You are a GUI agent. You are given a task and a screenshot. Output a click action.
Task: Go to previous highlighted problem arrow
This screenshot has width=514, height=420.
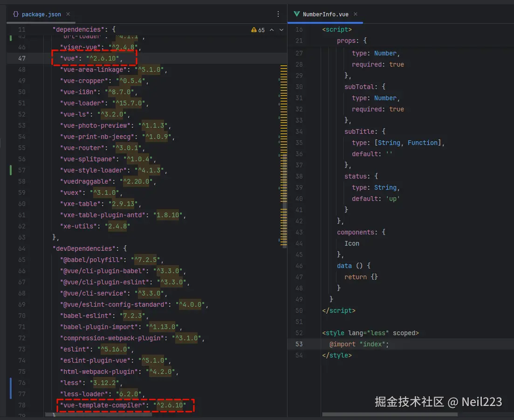point(272,30)
